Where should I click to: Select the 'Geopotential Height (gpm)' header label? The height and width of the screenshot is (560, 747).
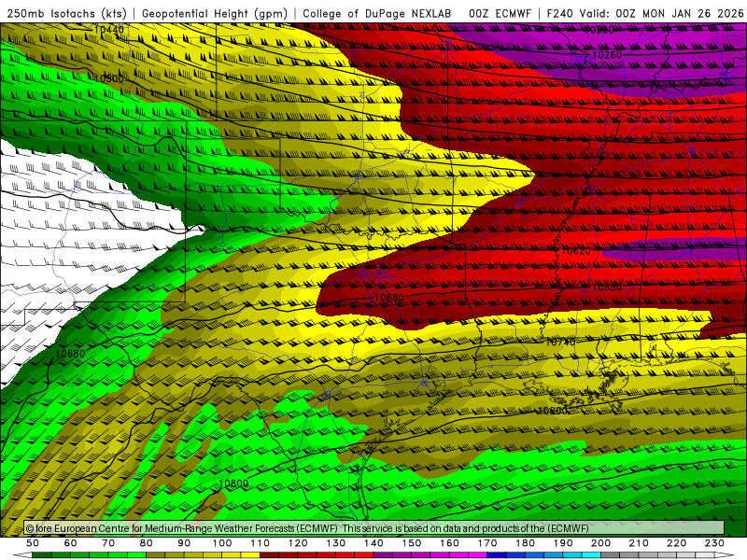215,13
